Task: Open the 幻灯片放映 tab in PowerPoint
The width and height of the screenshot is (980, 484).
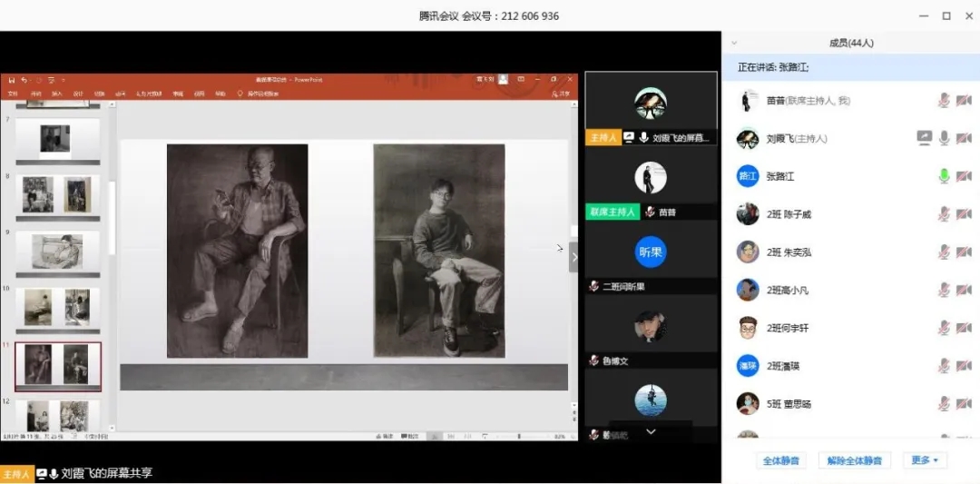Action: pyautogui.click(x=148, y=94)
